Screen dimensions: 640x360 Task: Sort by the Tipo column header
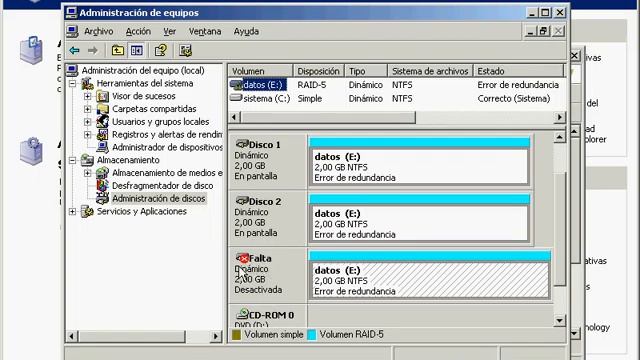click(366, 71)
